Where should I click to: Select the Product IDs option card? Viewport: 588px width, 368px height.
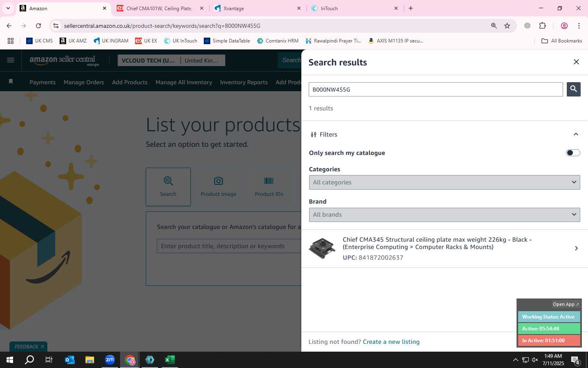269,187
